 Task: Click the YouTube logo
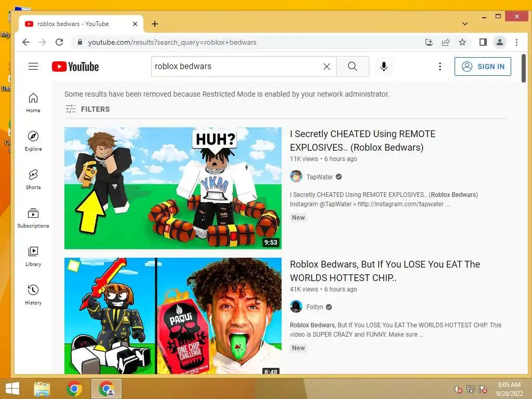tap(75, 66)
